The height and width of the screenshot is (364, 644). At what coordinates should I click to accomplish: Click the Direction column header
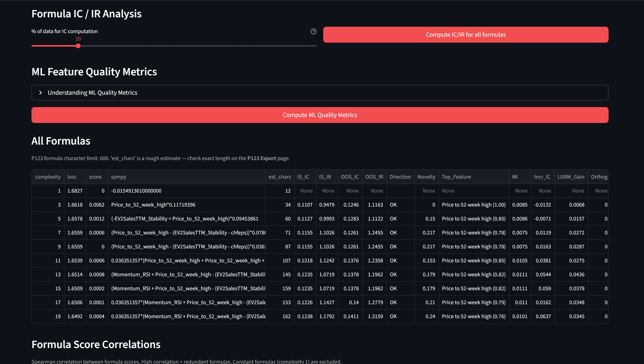pyautogui.click(x=400, y=177)
